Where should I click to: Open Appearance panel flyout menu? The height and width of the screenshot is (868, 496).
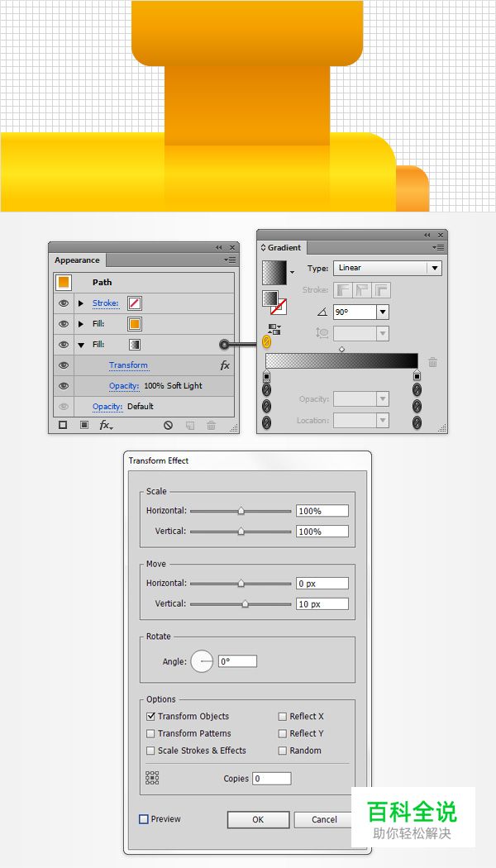pos(229,260)
